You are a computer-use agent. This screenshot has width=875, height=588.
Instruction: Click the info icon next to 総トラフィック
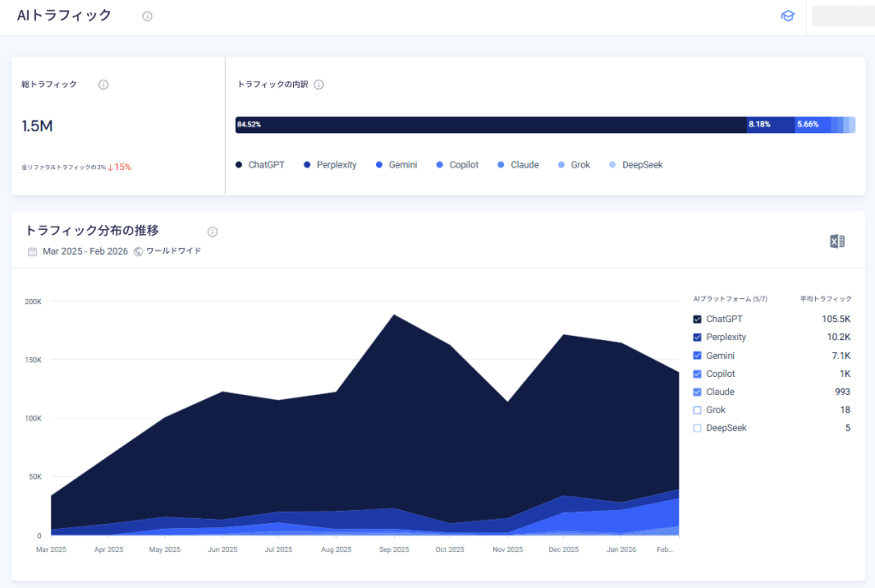coord(103,85)
